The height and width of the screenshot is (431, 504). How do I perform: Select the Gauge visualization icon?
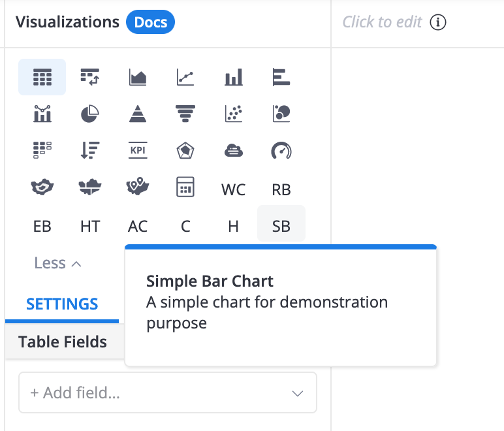[281, 150]
